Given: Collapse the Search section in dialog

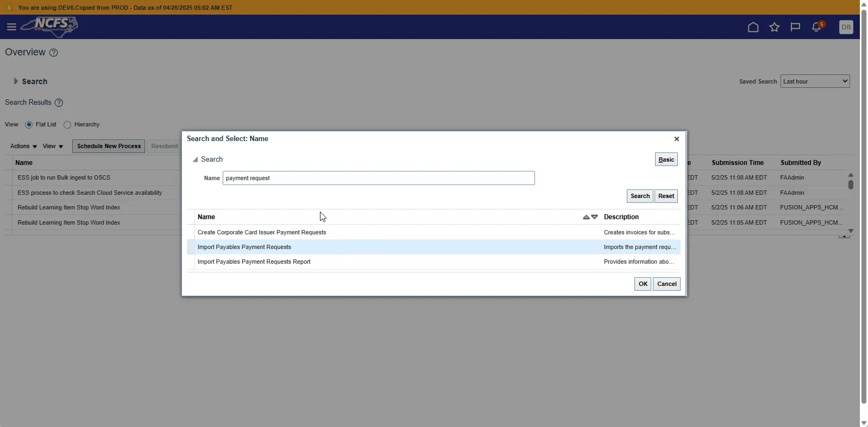Looking at the screenshot, I should click(x=195, y=160).
